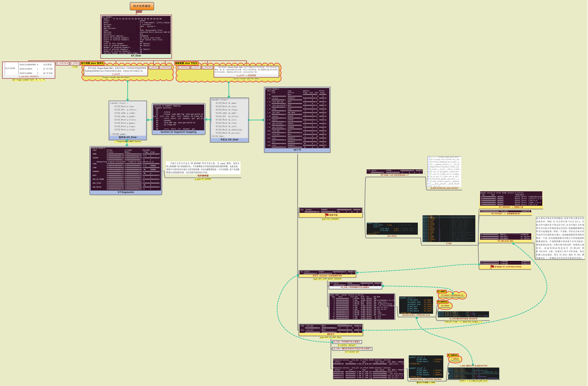Select the Elf_Ehdr header node
Screen dimensions: 588x386
(136, 37)
